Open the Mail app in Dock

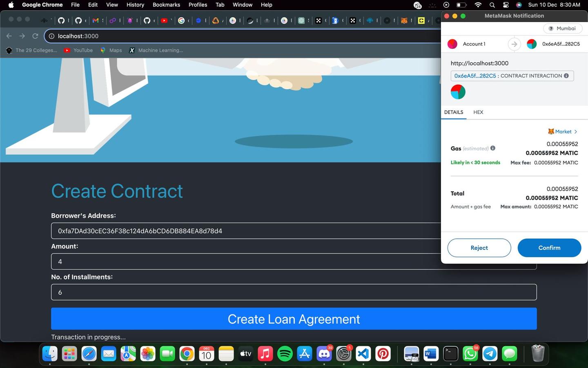tap(109, 354)
